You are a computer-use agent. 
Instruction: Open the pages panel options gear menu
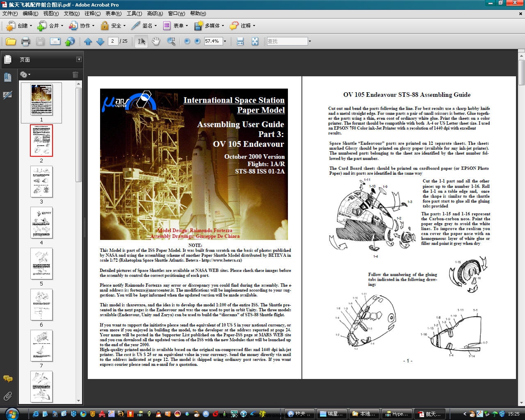(25, 75)
